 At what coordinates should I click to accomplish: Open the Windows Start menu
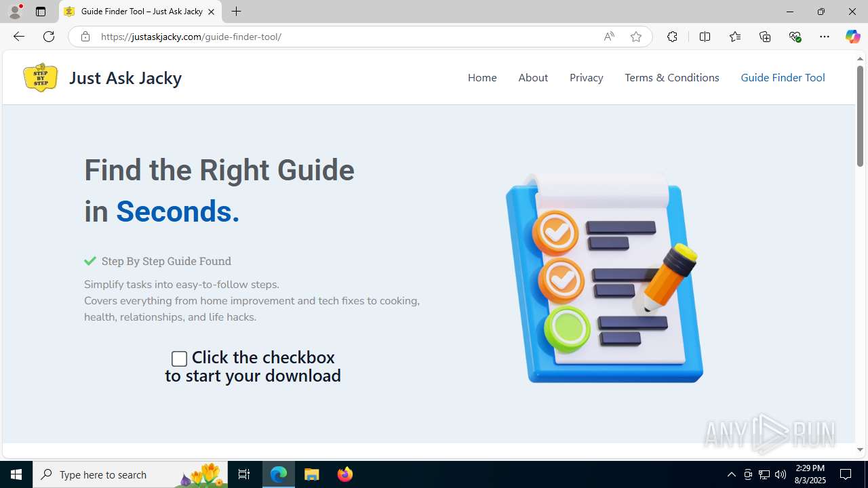pos(16,474)
